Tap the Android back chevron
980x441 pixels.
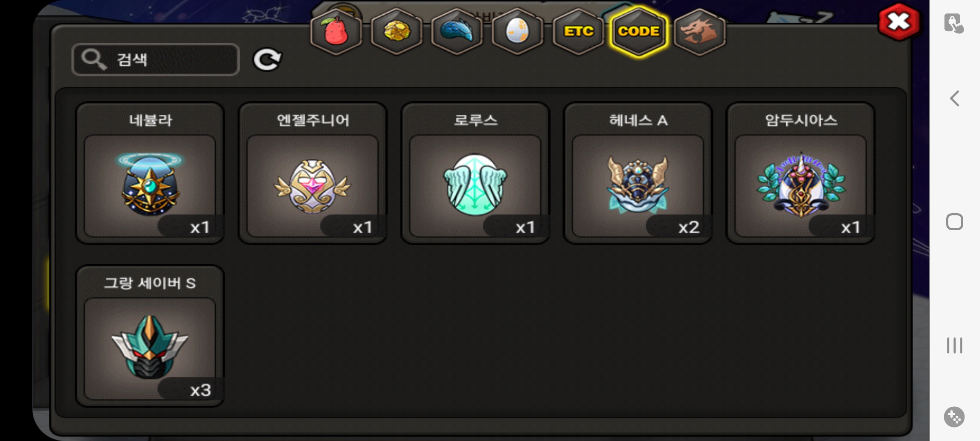[954, 98]
